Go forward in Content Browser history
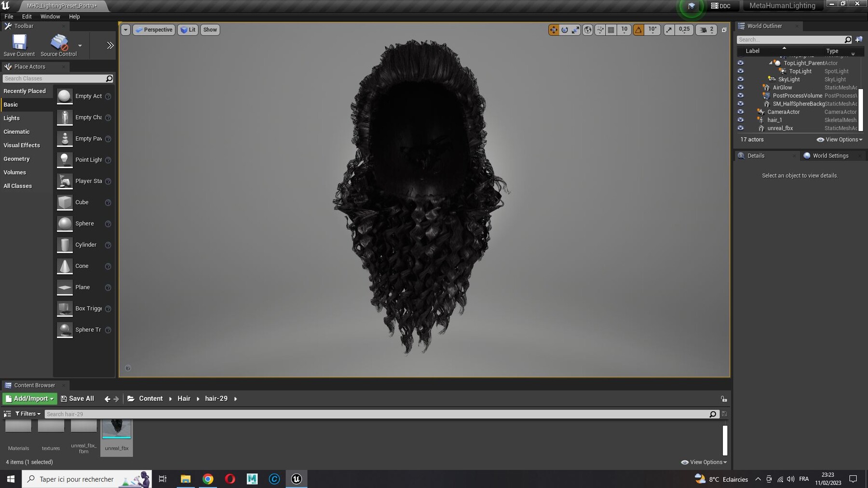The height and width of the screenshot is (488, 868). coord(116,399)
